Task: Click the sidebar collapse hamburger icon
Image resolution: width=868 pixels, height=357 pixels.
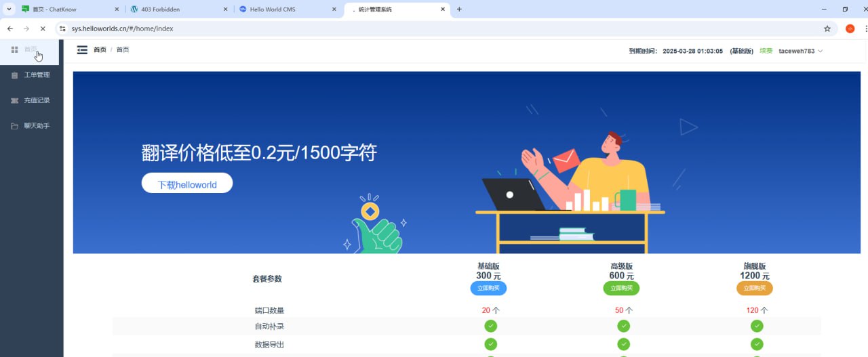Action: pyautogui.click(x=82, y=49)
